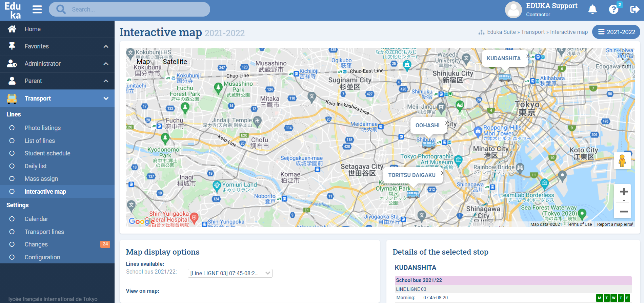This screenshot has width=644, height=303.
Task: Click the Administrator user icon
Action: pyautogui.click(x=12, y=64)
